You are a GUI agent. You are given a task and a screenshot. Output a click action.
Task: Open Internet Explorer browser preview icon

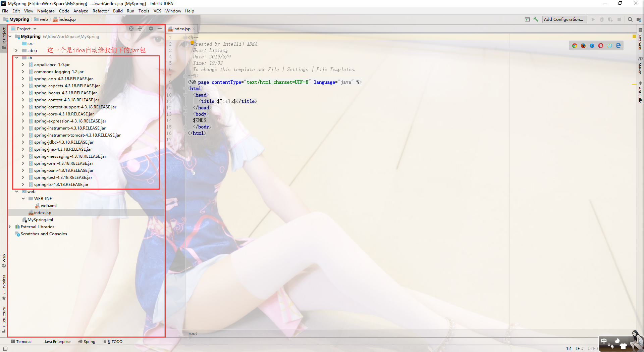[609, 46]
